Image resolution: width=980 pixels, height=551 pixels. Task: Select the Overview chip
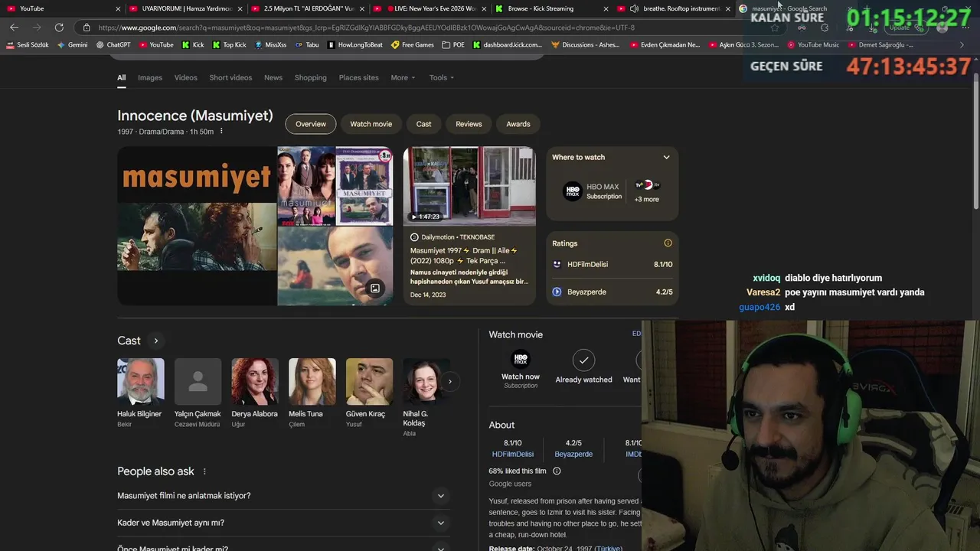311,124
